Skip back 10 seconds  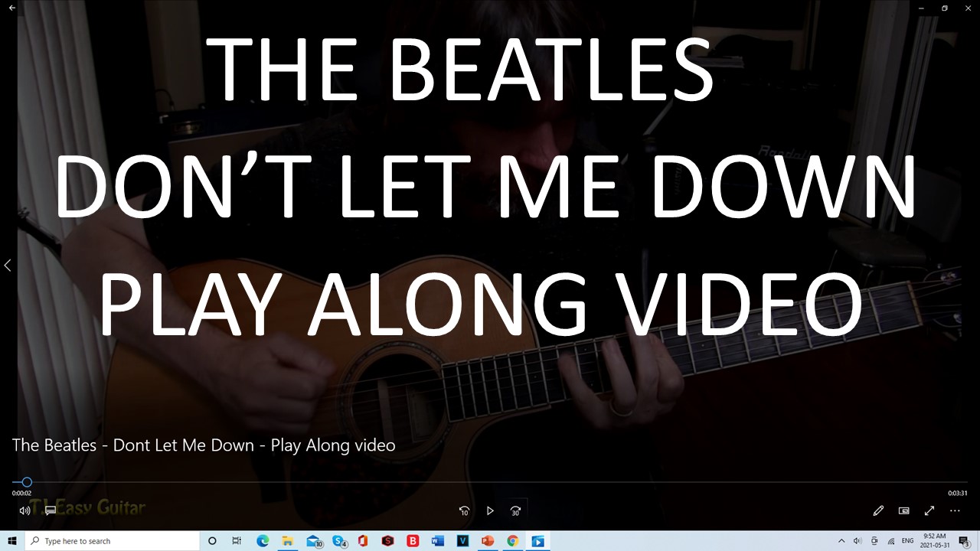point(464,510)
